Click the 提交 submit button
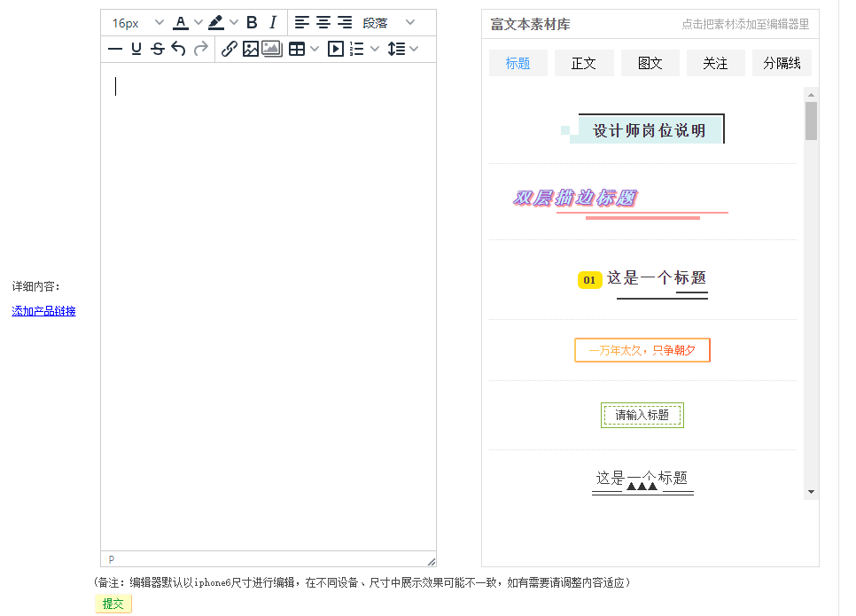Viewport: 856px width, 616px height. (x=113, y=604)
